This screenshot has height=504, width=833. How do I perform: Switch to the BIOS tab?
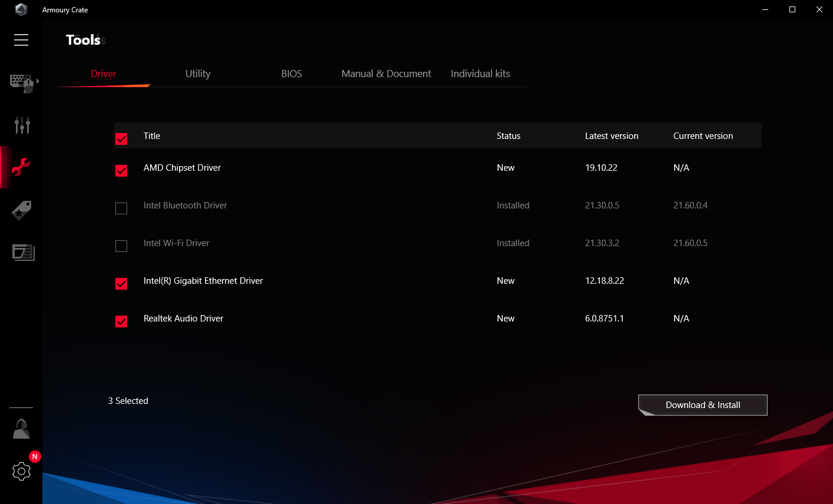coord(291,74)
